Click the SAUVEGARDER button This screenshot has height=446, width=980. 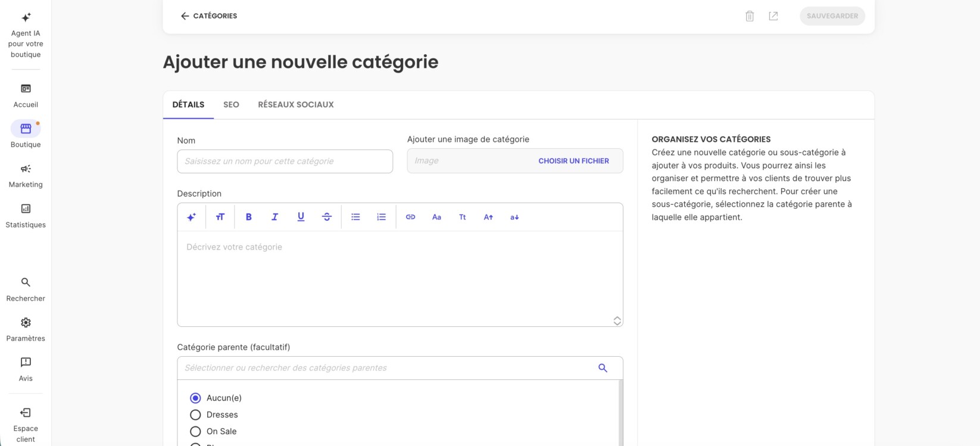(x=832, y=16)
